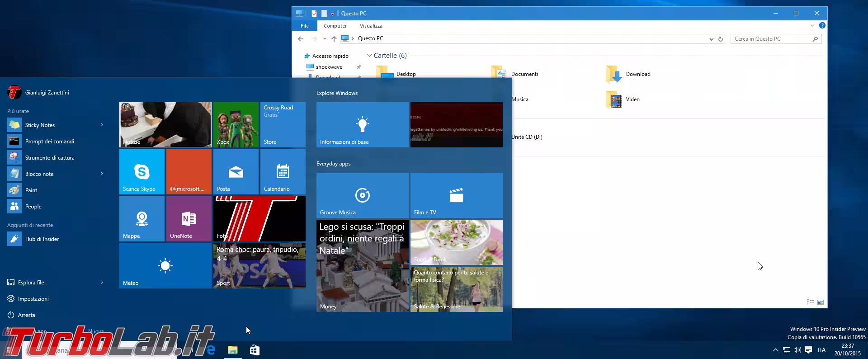Launch the OneNote tile
This screenshot has height=359, width=868.
189,219
